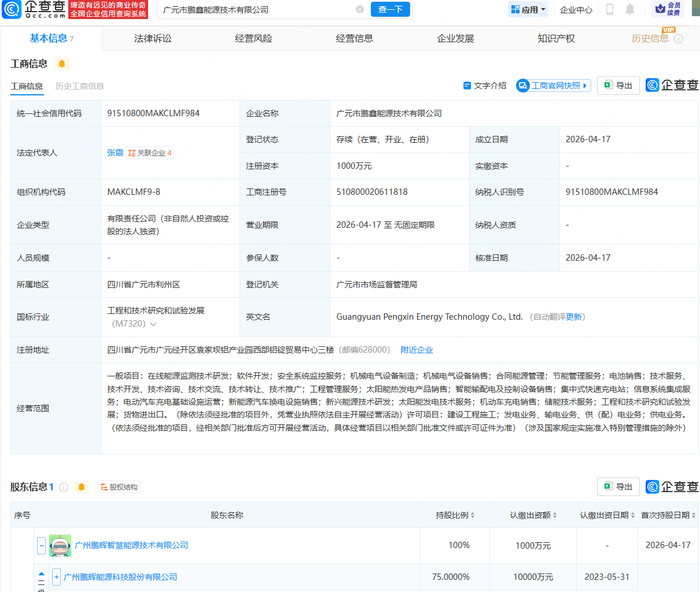
Task: Click registered capital 1000万元 value
Action: pos(354,166)
